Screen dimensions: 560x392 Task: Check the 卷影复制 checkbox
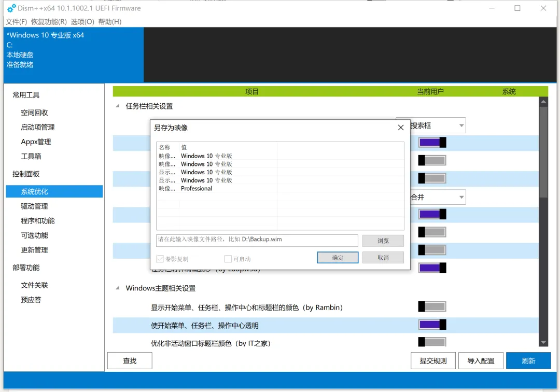click(160, 259)
